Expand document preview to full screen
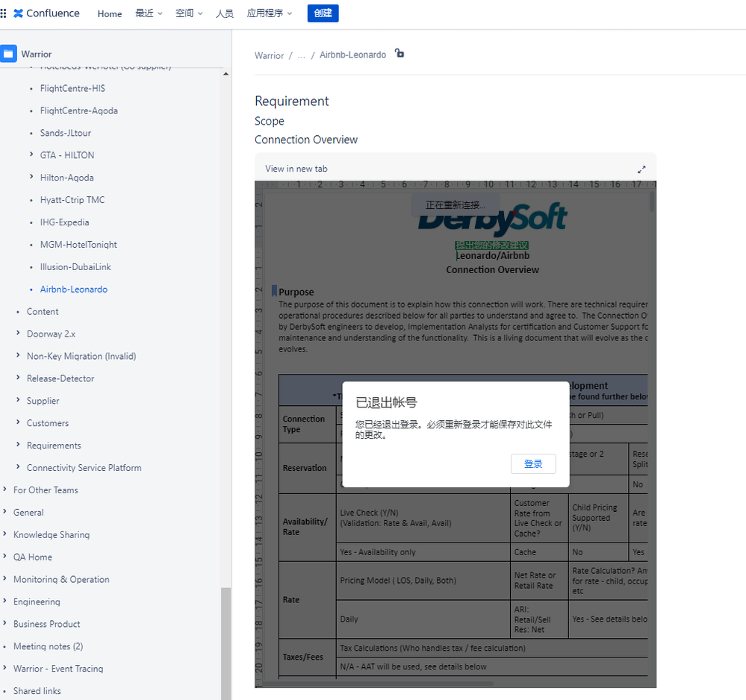746x700 pixels. pyautogui.click(x=641, y=169)
